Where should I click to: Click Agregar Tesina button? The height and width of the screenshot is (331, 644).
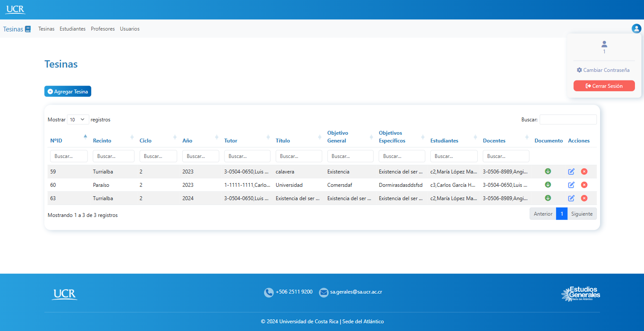coord(68,91)
